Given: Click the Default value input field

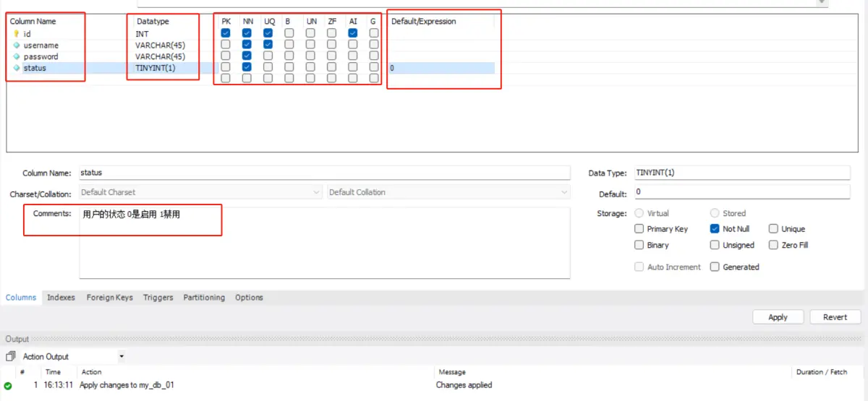Looking at the screenshot, I should click(x=741, y=192).
